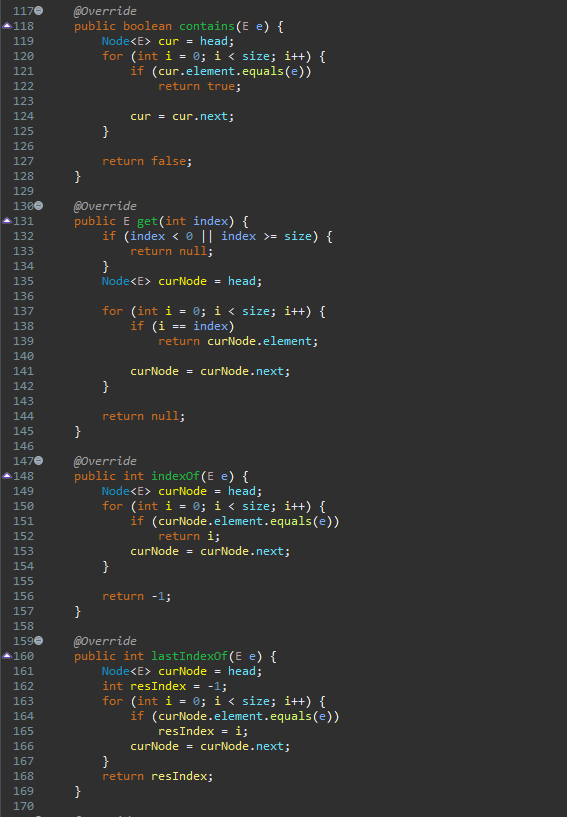Click 'Node<E> curNode = head;' on line 149
Image resolution: width=567 pixels, height=817 pixels.
click(x=182, y=491)
